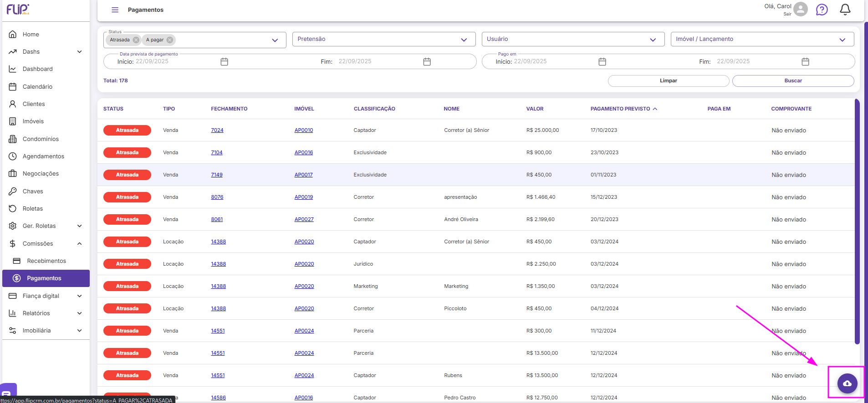Open the Status dropdown
The height and width of the screenshot is (403, 868).
[195, 40]
